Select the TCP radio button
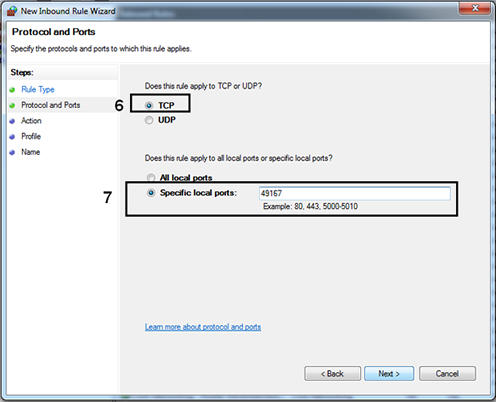Image resolution: width=496 pixels, height=402 pixels. [x=149, y=106]
